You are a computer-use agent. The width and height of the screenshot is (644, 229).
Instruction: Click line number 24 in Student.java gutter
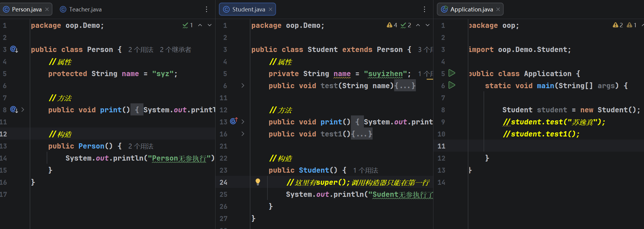(x=224, y=182)
